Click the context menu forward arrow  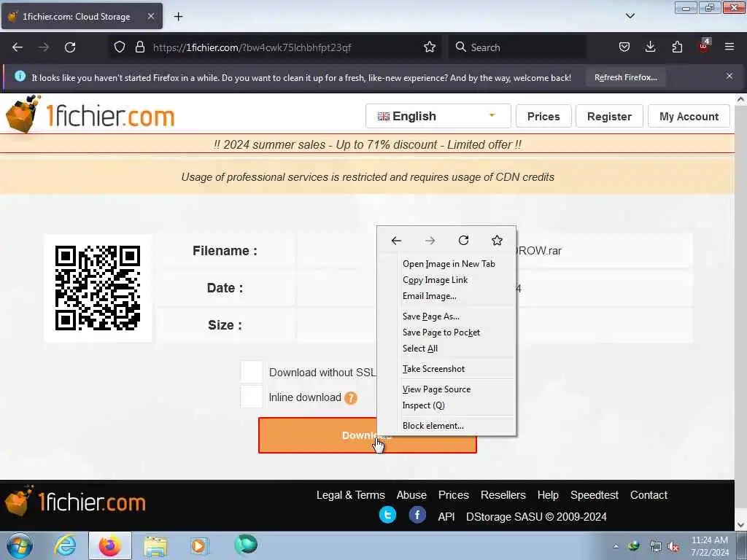[x=430, y=241]
